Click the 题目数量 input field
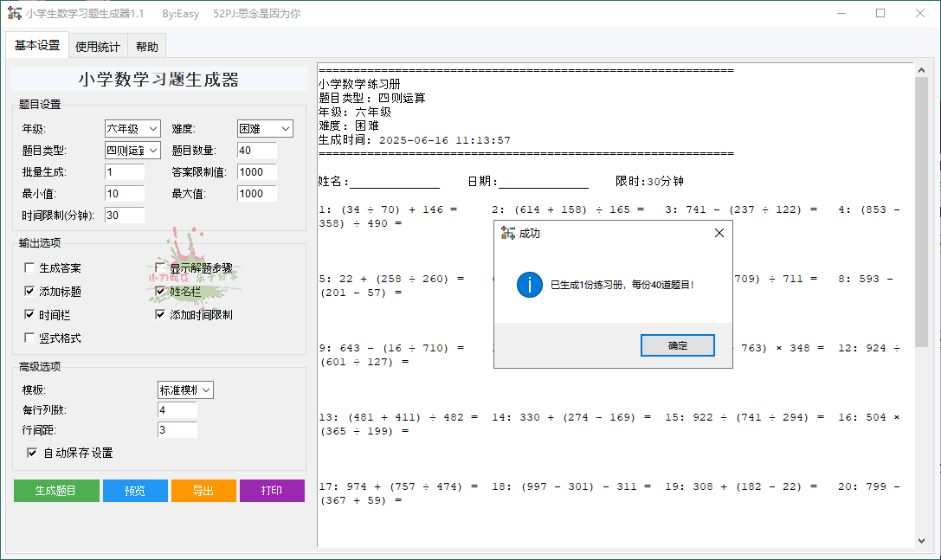 (x=256, y=151)
